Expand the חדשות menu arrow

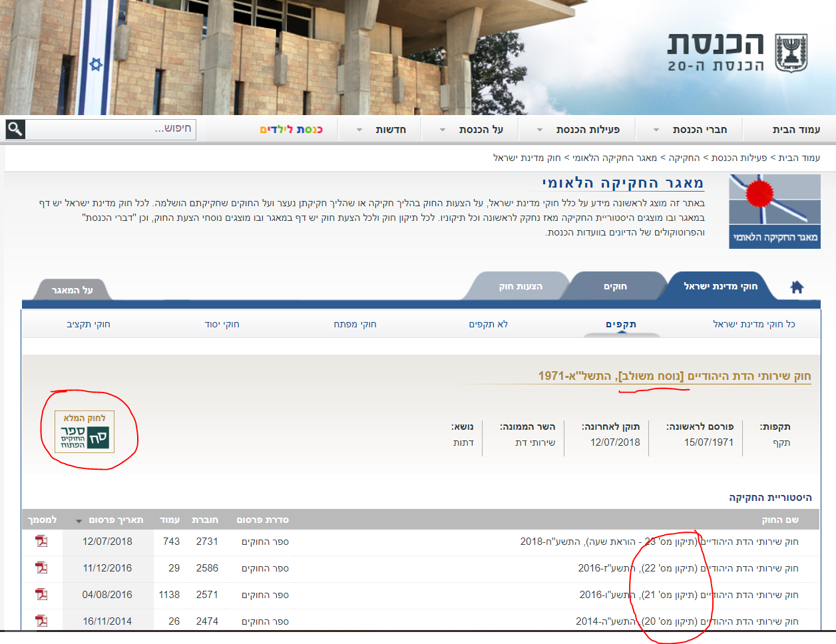(359, 130)
